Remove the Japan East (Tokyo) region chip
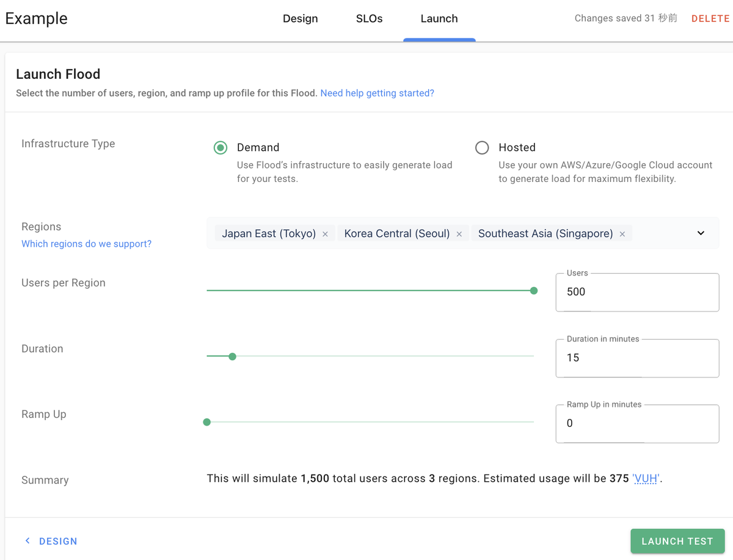The image size is (733, 560). tap(325, 234)
